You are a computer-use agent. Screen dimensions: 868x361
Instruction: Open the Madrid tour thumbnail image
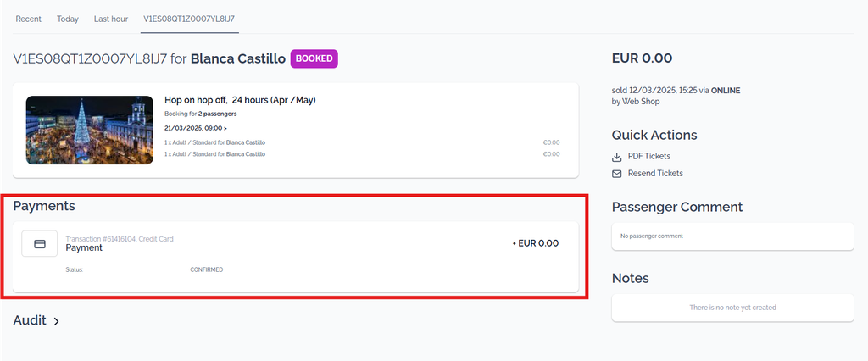coord(90,131)
